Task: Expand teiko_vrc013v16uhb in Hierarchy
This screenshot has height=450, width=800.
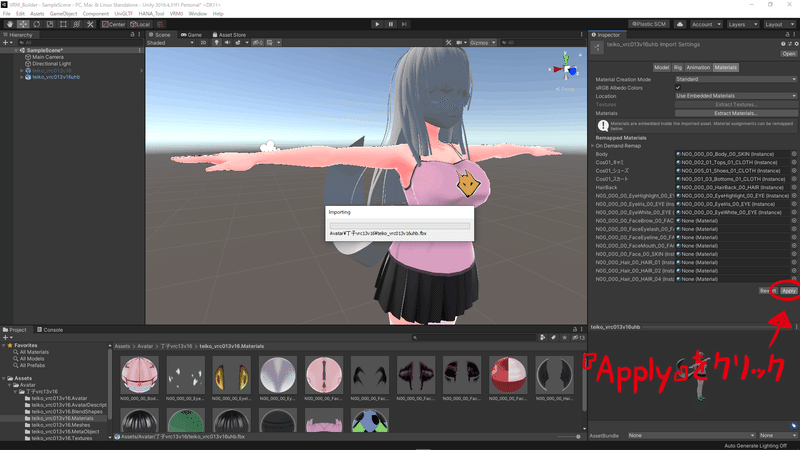Action: [x=22, y=77]
